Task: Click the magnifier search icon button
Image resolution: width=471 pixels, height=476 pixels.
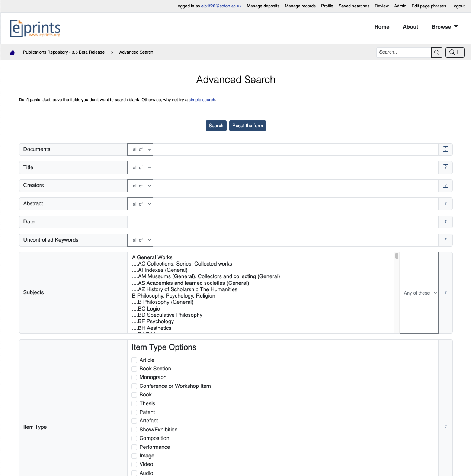Action: tap(437, 52)
